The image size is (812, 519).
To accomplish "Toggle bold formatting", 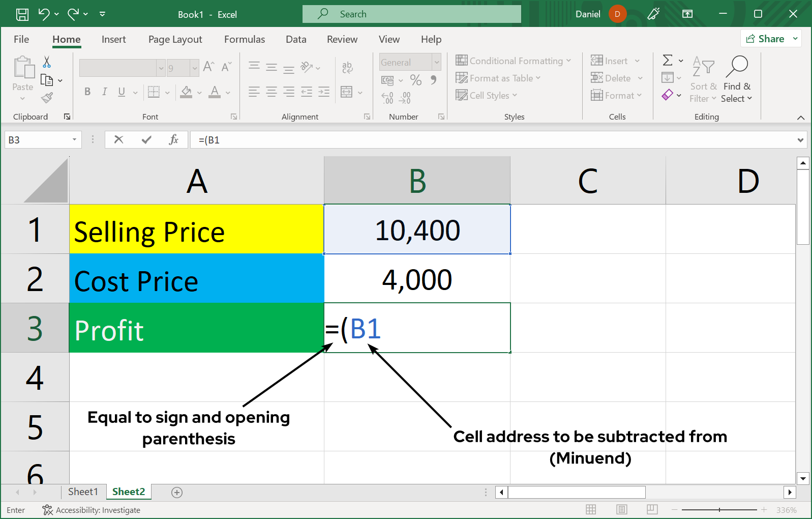I will (87, 92).
